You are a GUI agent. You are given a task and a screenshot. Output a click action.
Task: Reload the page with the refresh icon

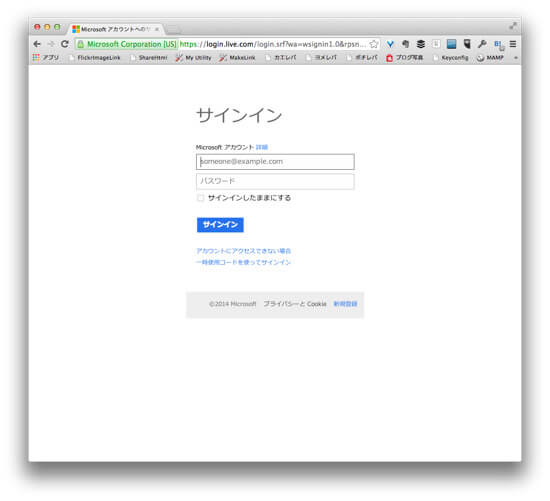65,44
